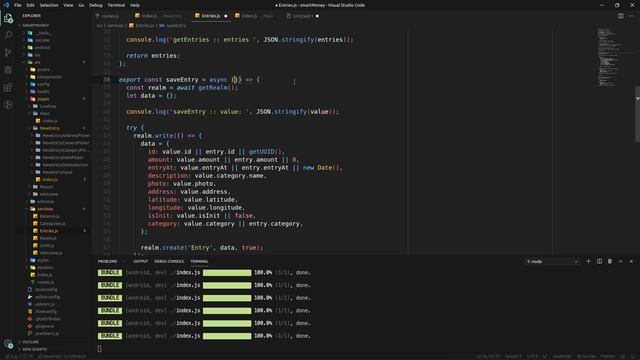The height and width of the screenshot is (360, 640).
Task: Kill terminal with the trash icon
Action: click(610, 261)
